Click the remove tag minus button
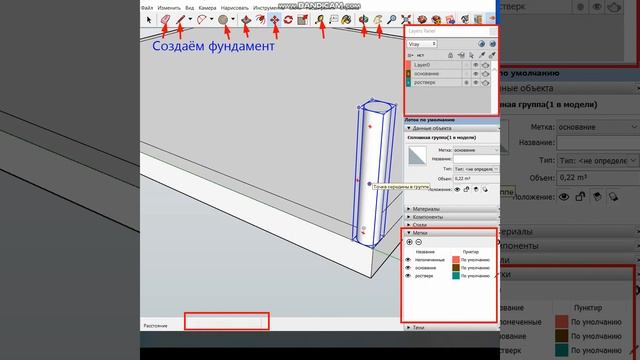Viewport: 640px width, 360px height. point(418,242)
